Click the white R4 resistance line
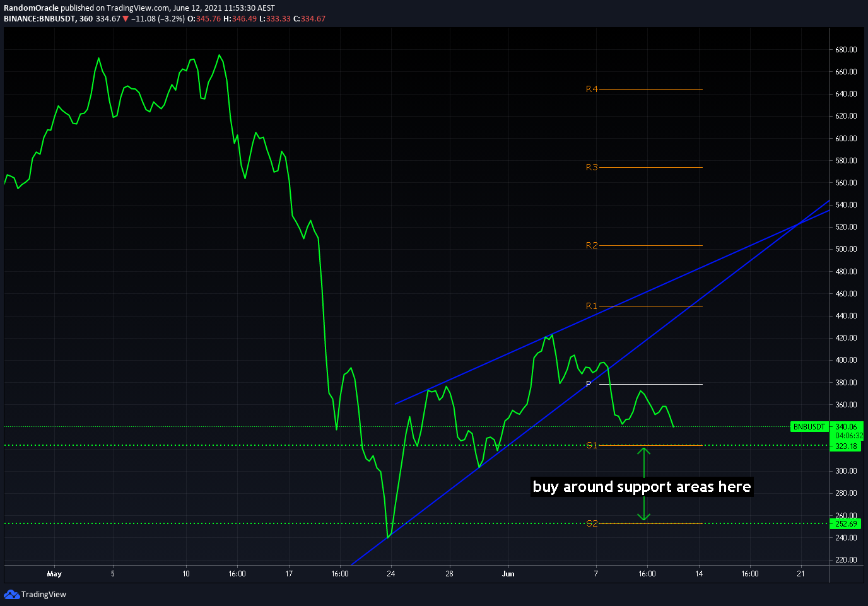The height and width of the screenshot is (606, 868). point(650,89)
